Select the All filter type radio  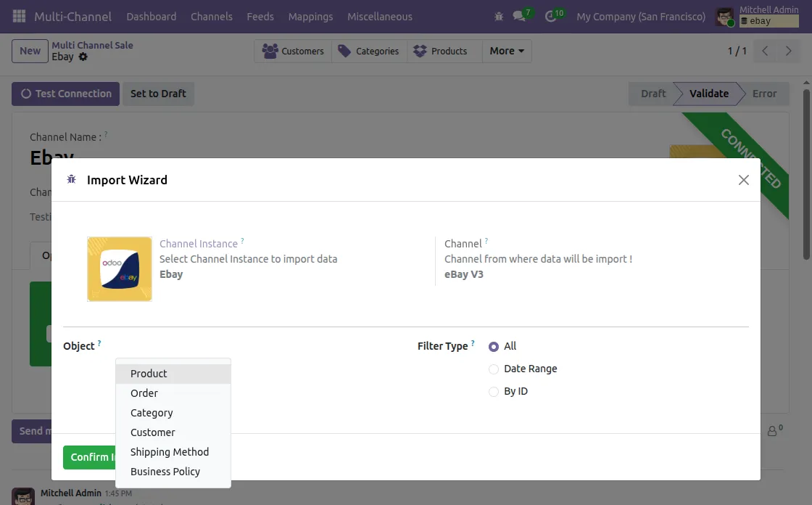pos(494,346)
